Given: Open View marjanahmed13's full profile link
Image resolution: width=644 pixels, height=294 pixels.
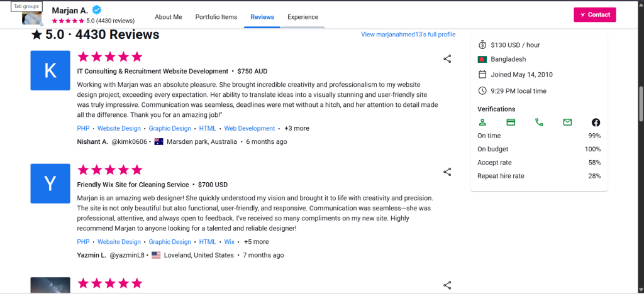Looking at the screenshot, I should pos(408,35).
